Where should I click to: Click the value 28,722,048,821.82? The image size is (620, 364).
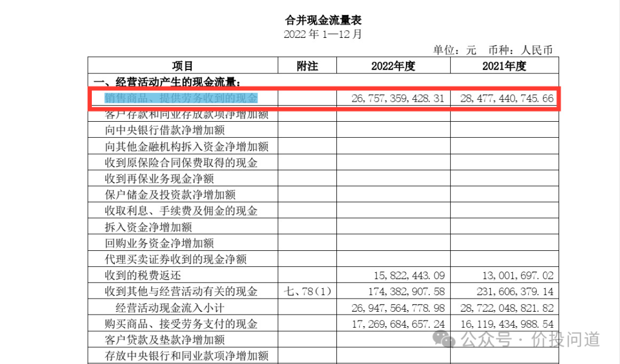pyautogui.click(x=507, y=307)
